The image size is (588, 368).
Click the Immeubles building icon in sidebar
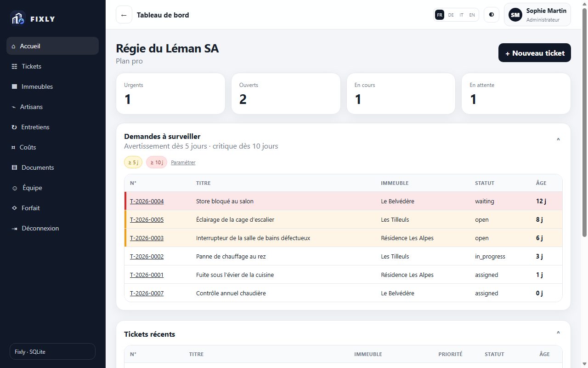coord(14,86)
